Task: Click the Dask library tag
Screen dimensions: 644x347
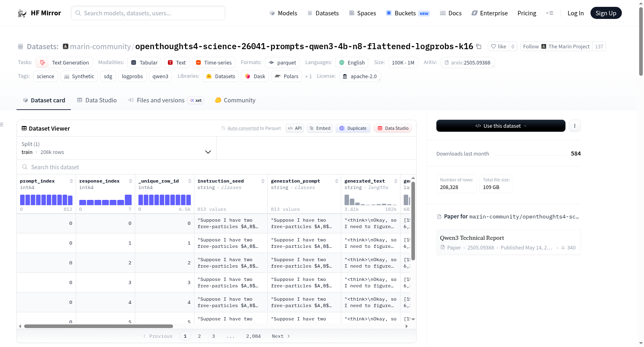Action: click(255, 76)
